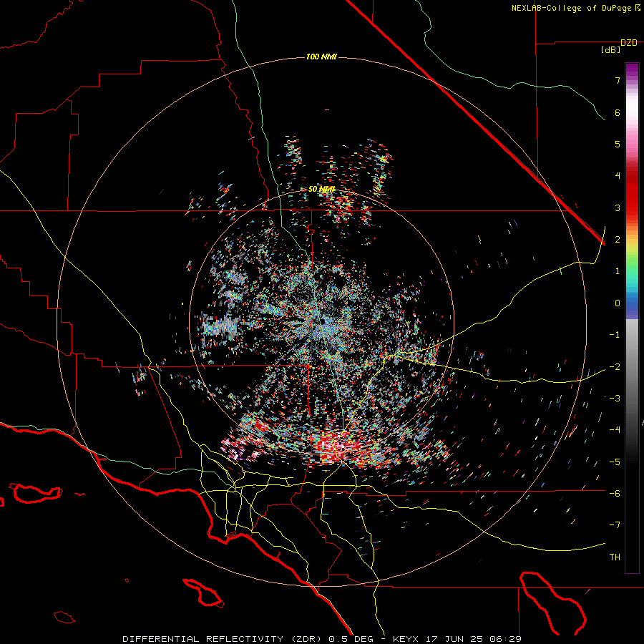Image resolution: width=644 pixels, height=644 pixels.
Task: Click the KEYX 17 JUN 25 06:29 timestamp
Action: pyautogui.click(x=457, y=639)
